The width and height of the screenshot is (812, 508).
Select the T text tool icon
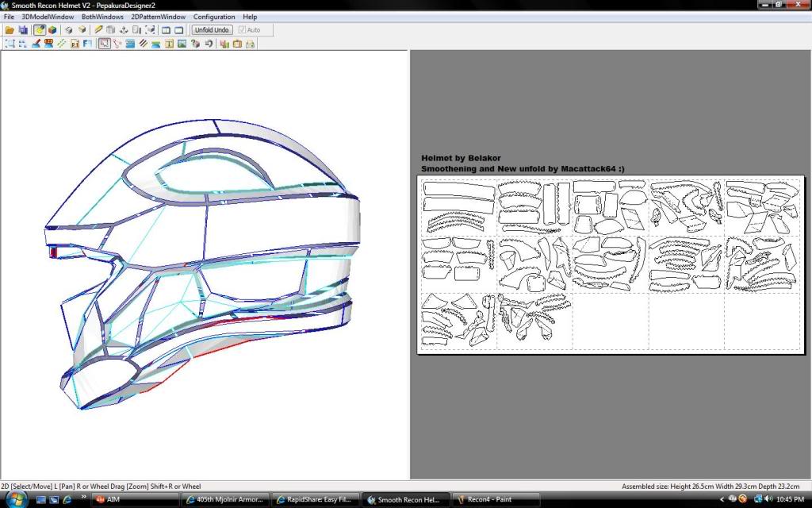click(x=169, y=44)
